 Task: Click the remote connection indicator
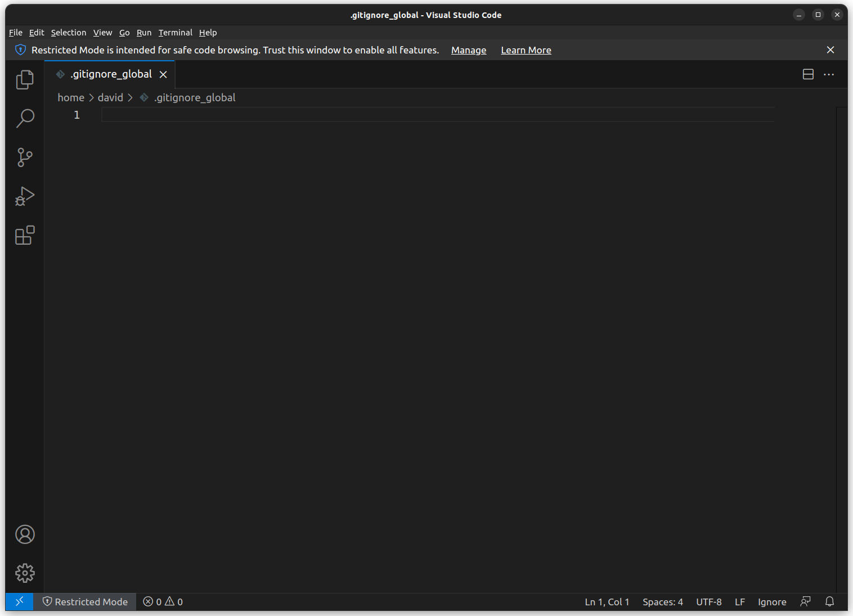click(19, 601)
